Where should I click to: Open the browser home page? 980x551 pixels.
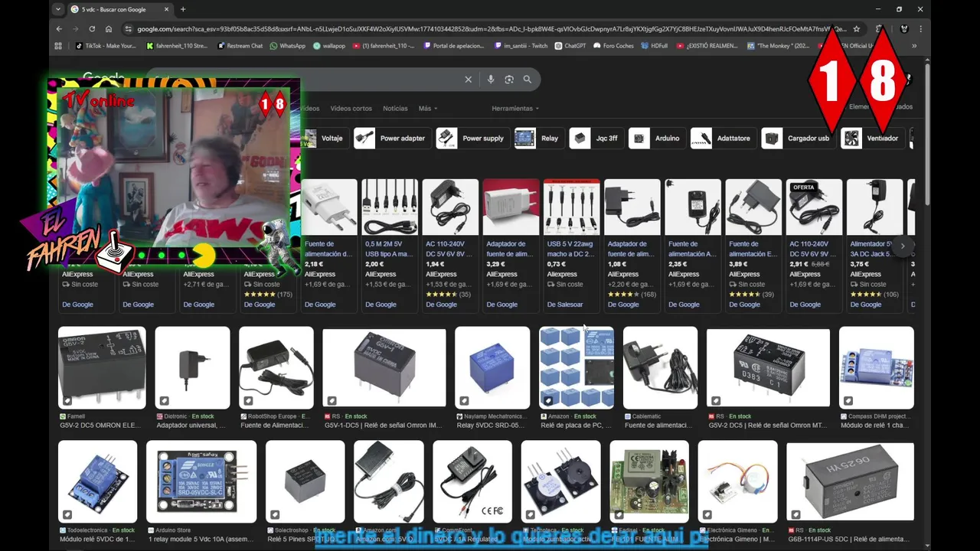pyautogui.click(x=109, y=29)
